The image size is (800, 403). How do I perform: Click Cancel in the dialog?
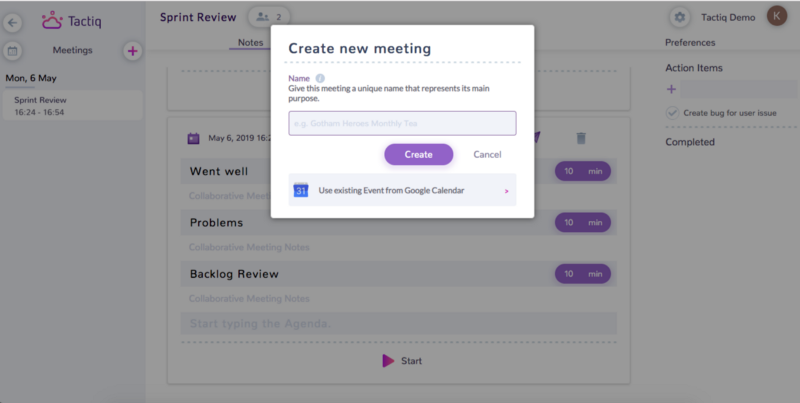(x=487, y=155)
